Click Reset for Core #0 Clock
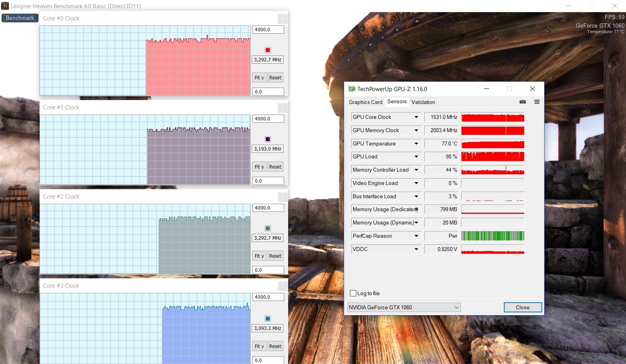626x364 pixels. click(275, 78)
